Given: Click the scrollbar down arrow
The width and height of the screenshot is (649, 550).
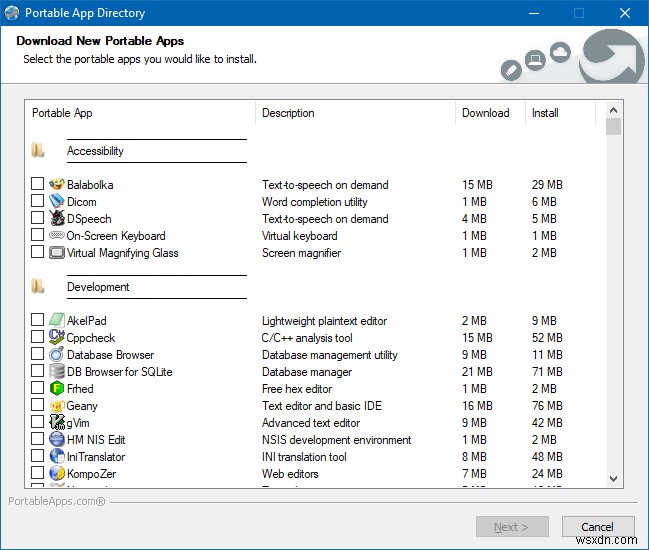Looking at the screenshot, I should point(613,479).
